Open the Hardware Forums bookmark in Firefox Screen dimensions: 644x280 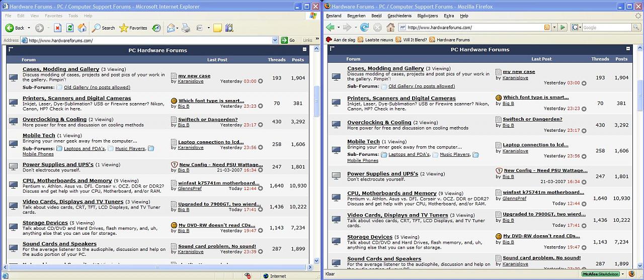pos(449,40)
